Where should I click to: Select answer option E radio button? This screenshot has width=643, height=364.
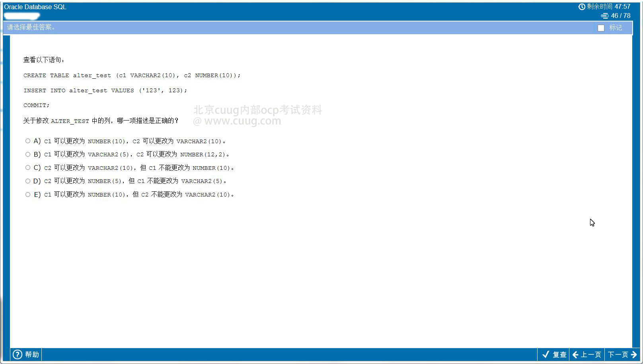28,195
